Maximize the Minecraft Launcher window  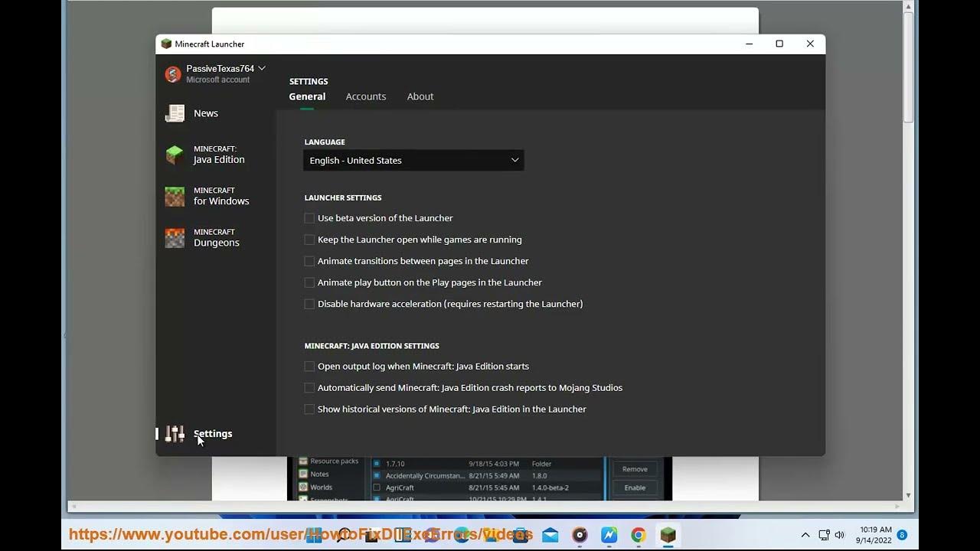[779, 44]
